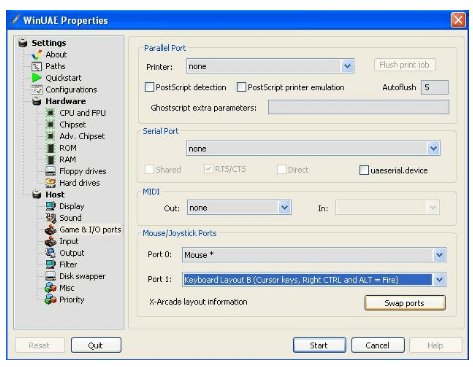473x367 pixels.
Task: Click the Input joystick icon
Action: (x=50, y=241)
